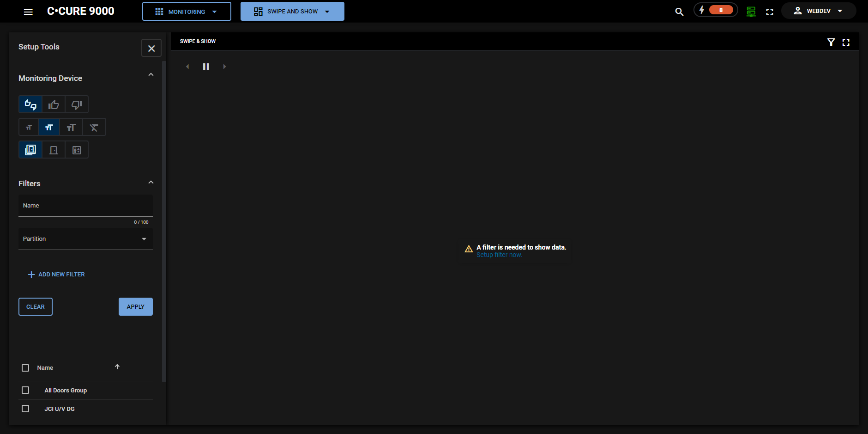Click the APPLY button
The image size is (868, 434).
pos(135,306)
